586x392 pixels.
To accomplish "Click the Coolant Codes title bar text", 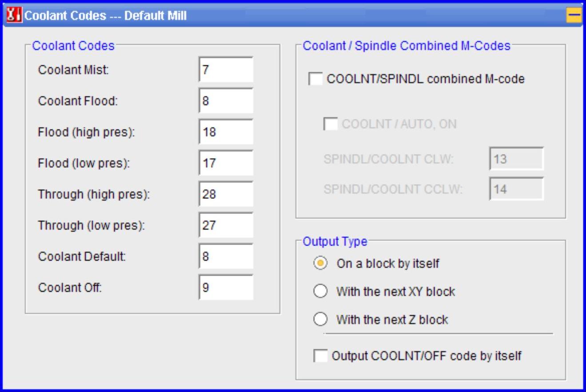I will (x=106, y=17).
